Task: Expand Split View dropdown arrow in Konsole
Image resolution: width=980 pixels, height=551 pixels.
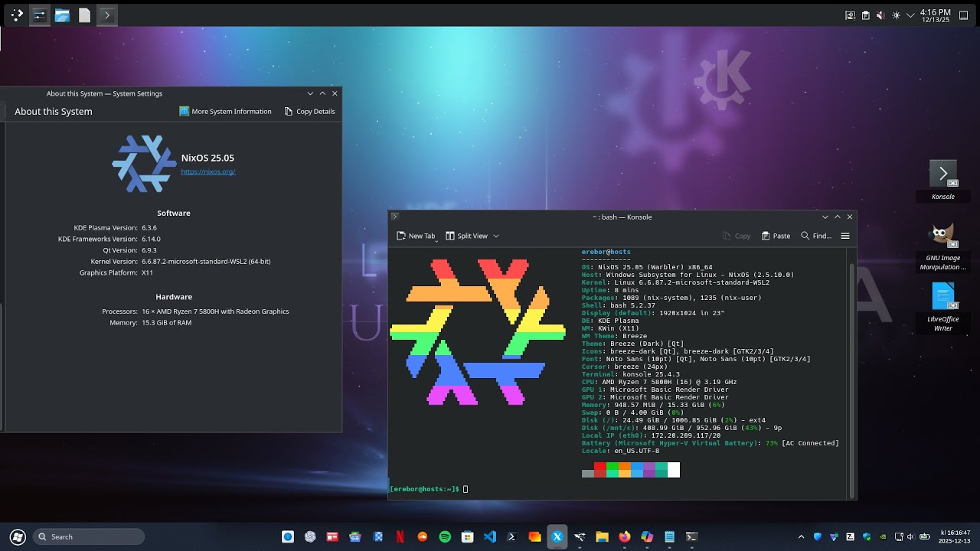Action: coord(496,236)
